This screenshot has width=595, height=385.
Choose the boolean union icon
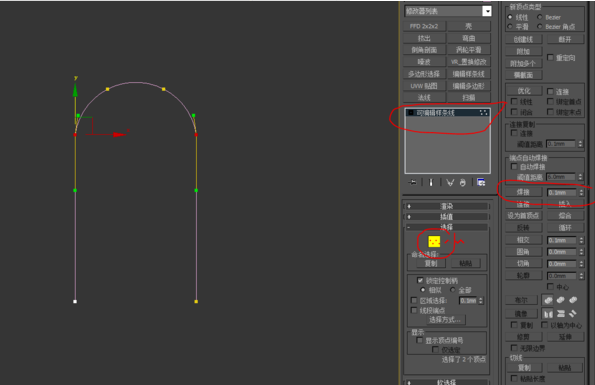pyautogui.click(x=548, y=300)
